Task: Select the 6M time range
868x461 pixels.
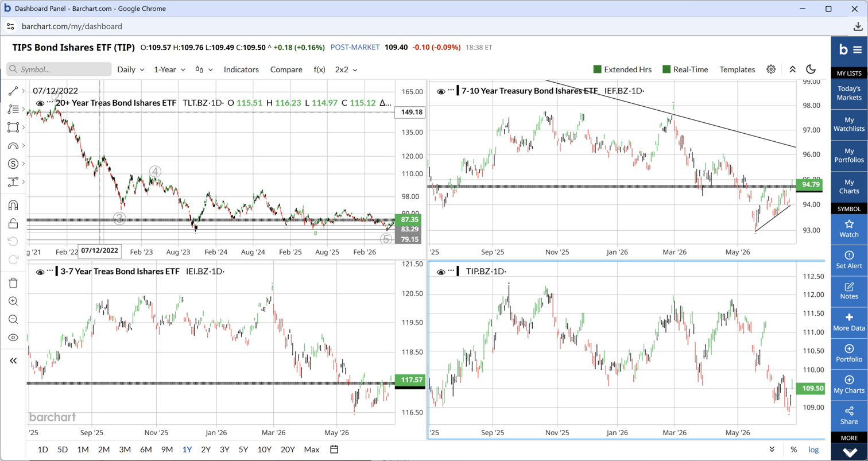Action: tap(146, 450)
